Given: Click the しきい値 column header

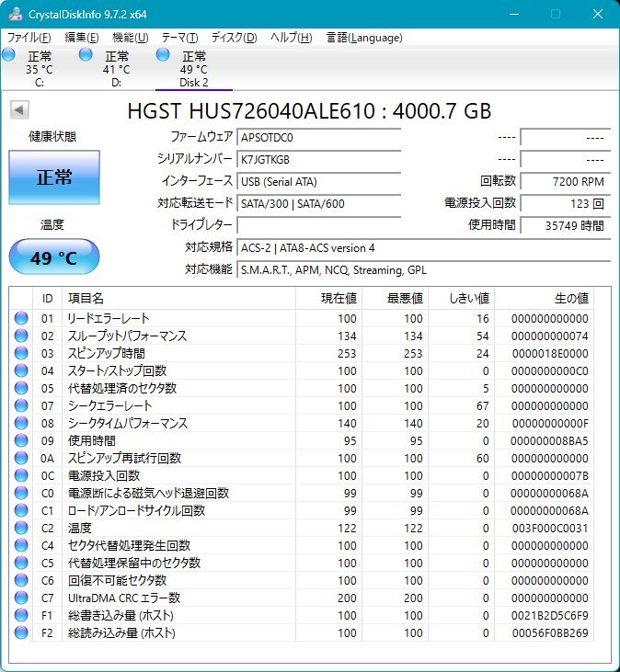Looking at the screenshot, I should click(x=462, y=298).
